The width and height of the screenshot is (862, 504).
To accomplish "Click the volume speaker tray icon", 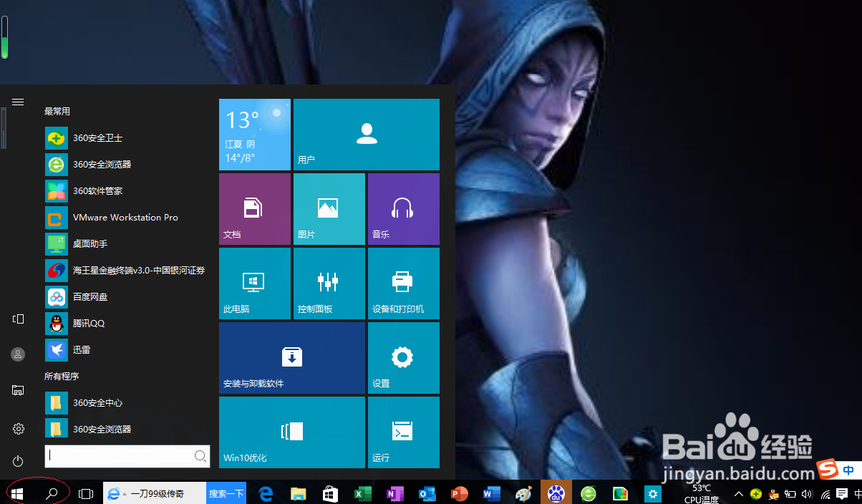I will [x=807, y=494].
